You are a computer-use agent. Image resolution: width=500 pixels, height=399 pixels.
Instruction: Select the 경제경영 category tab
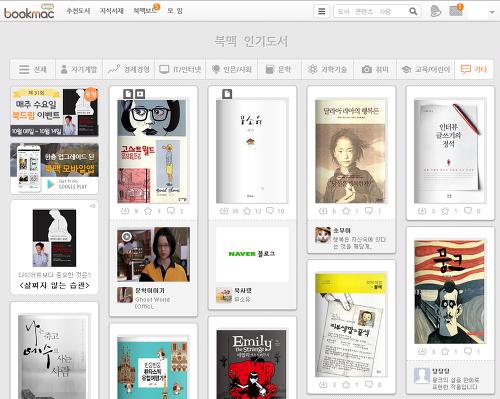pos(129,69)
